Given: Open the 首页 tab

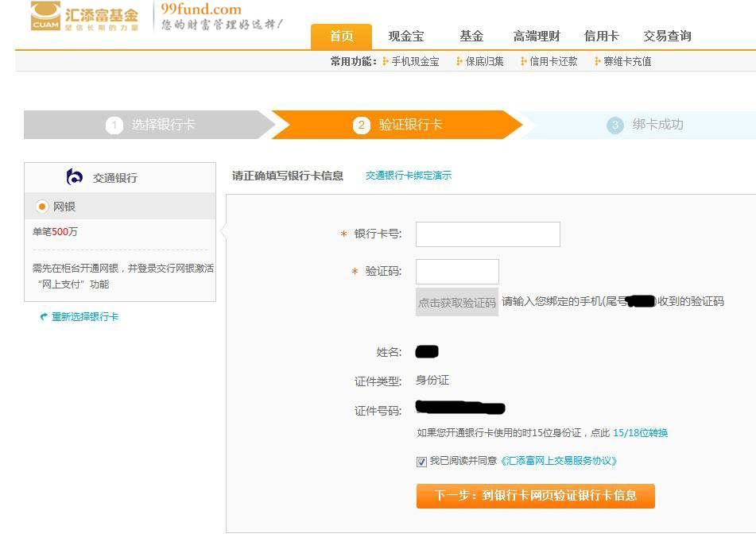Looking at the screenshot, I should (x=341, y=37).
